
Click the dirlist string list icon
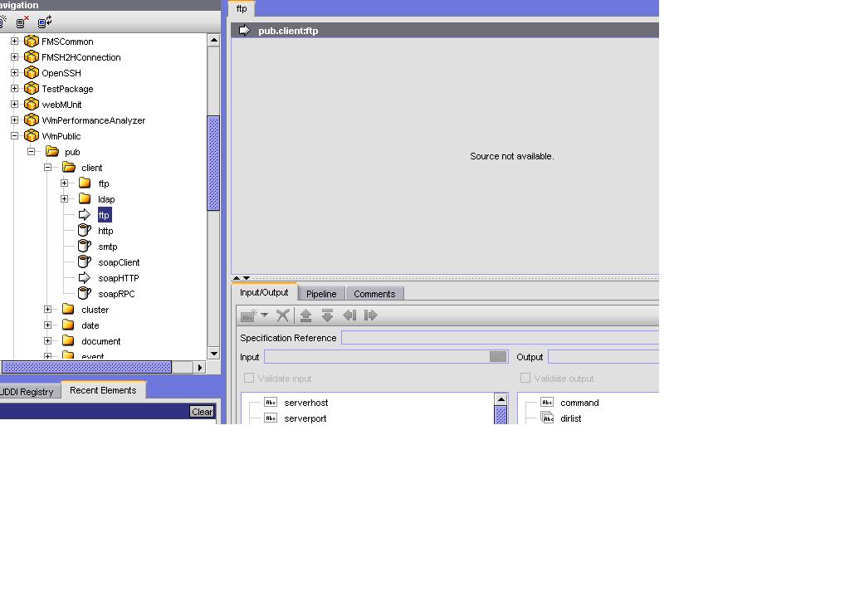[x=548, y=418]
